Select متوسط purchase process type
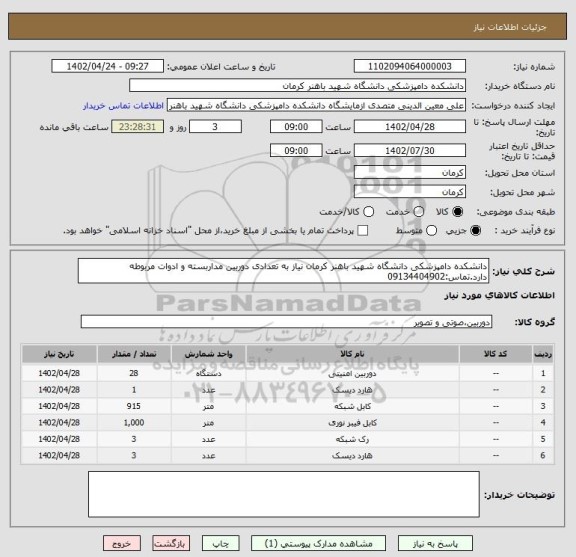 click(x=431, y=231)
